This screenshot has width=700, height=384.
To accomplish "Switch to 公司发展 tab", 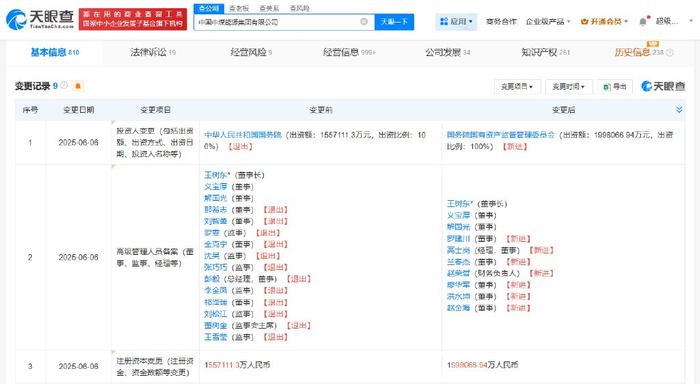I will click(x=447, y=52).
